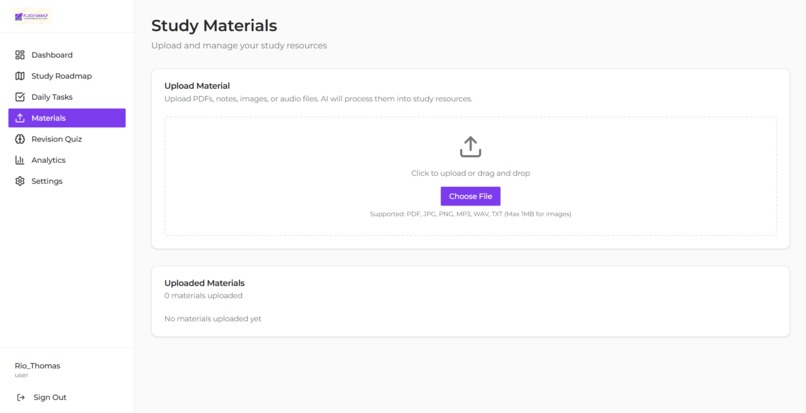The image size is (806, 413).
Task: Click the Daily Tasks checkbox icon
Action: pyautogui.click(x=20, y=97)
